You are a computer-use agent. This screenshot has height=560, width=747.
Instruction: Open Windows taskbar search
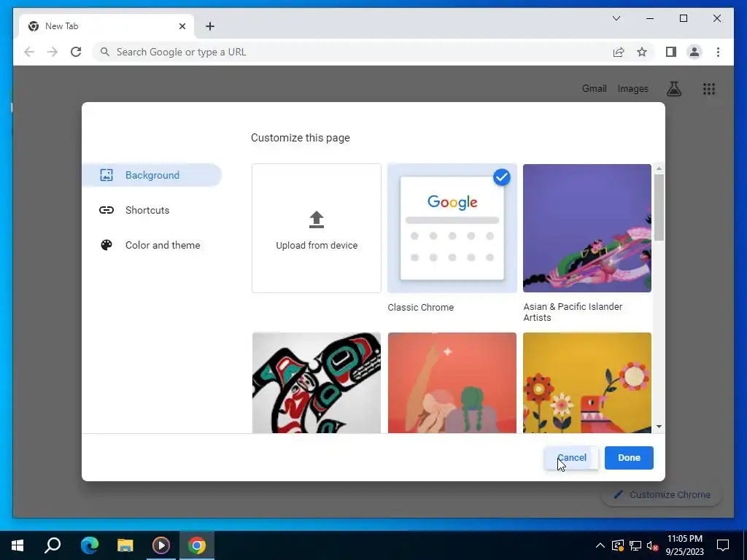53,545
